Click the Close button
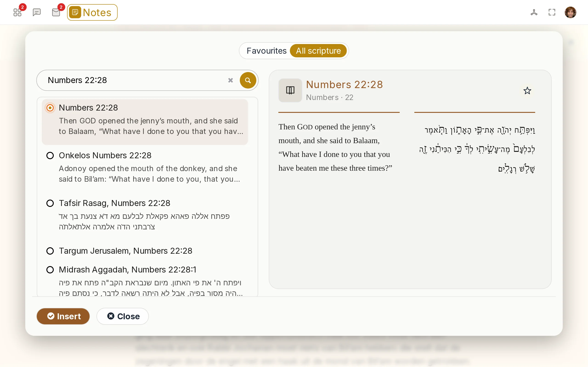Image resolution: width=588 pixels, height=367 pixels. click(x=123, y=316)
